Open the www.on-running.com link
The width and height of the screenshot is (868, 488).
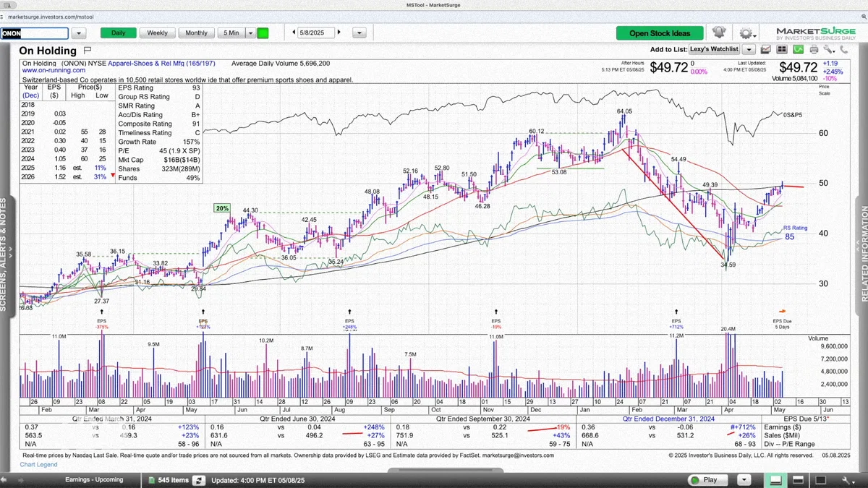pyautogui.click(x=53, y=71)
